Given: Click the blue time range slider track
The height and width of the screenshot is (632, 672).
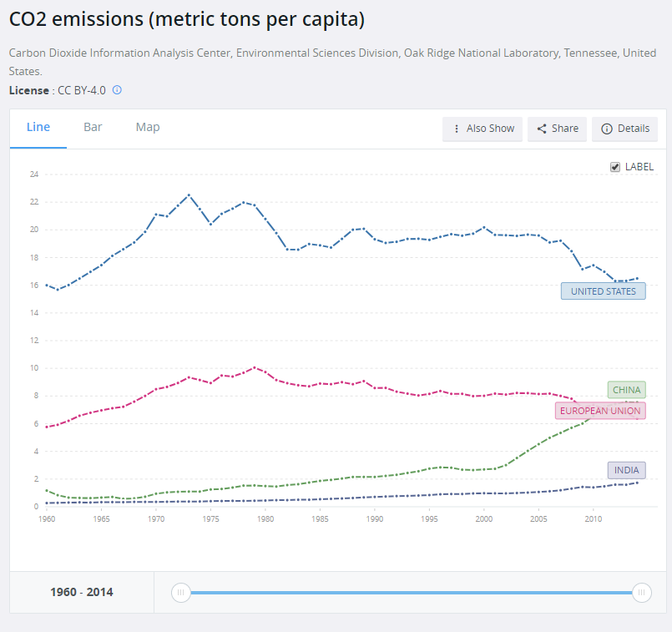Looking at the screenshot, I should (x=409, y=593).
